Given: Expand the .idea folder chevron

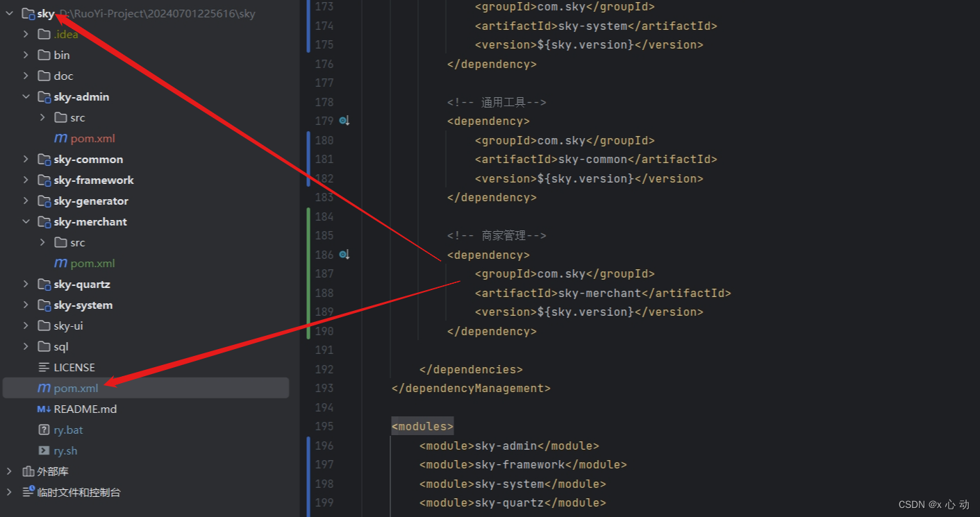Looking at the screenshot, I should pyautogui.click(x=26, y=35).
